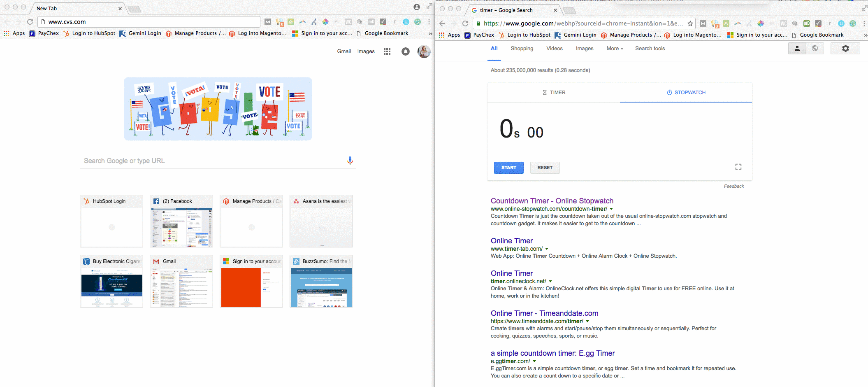
Task: Reload the page in the New Tab window
Action: point(30,22)
